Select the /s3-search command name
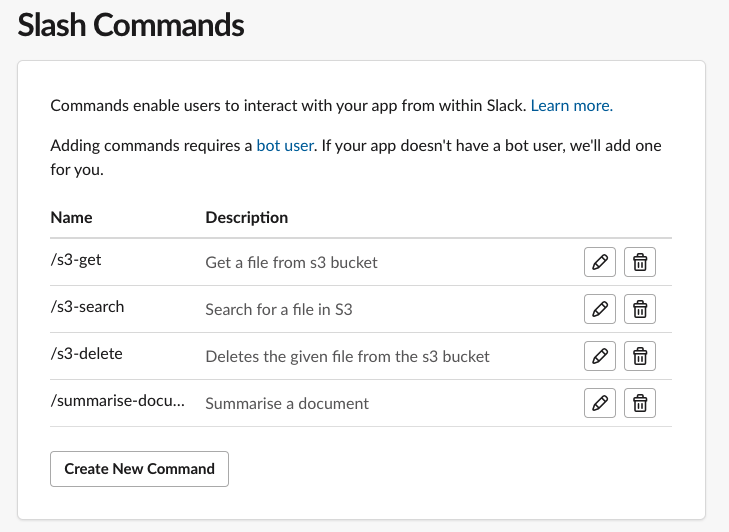The image size is (729, 532). (87, 307)
